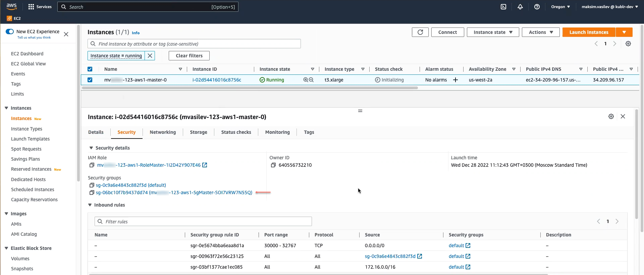
Task: Switch to the Monitoring tab
Action: coord(277,132)
